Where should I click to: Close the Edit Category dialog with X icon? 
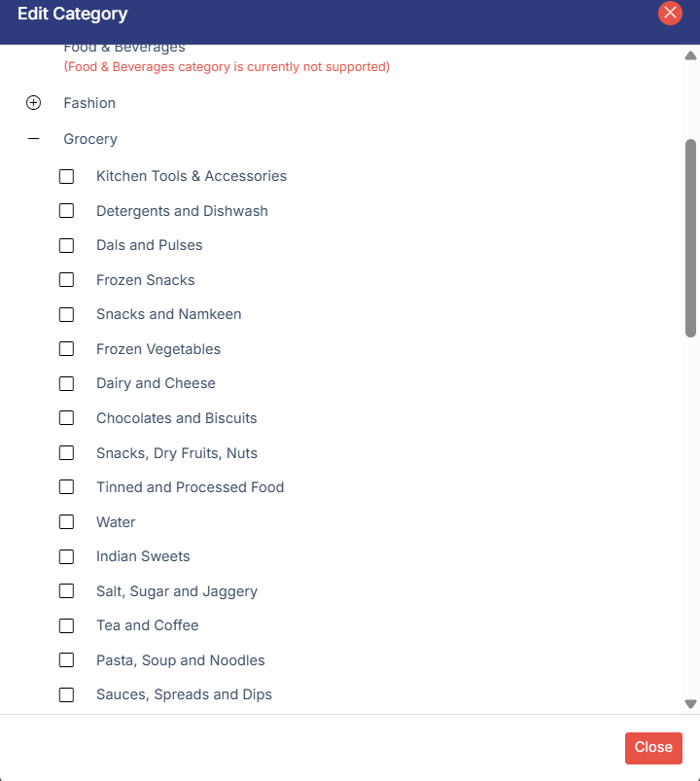(x=670, y=14)
